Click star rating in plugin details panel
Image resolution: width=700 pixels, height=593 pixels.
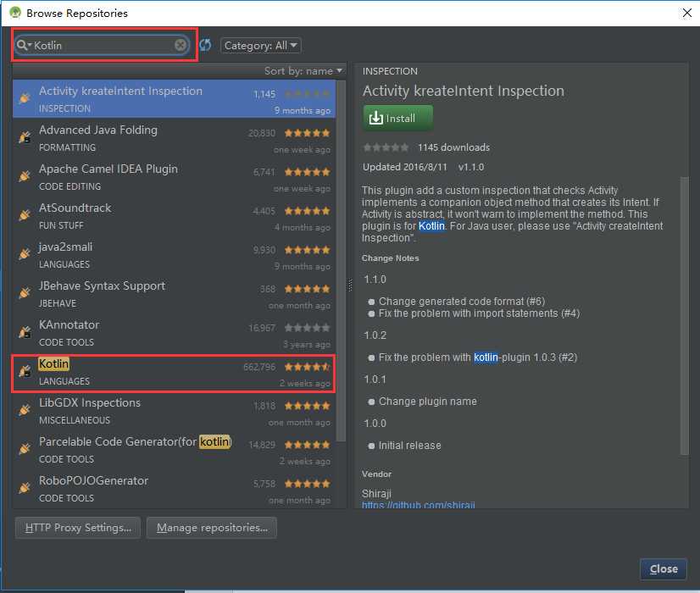(x=386, y=147)
